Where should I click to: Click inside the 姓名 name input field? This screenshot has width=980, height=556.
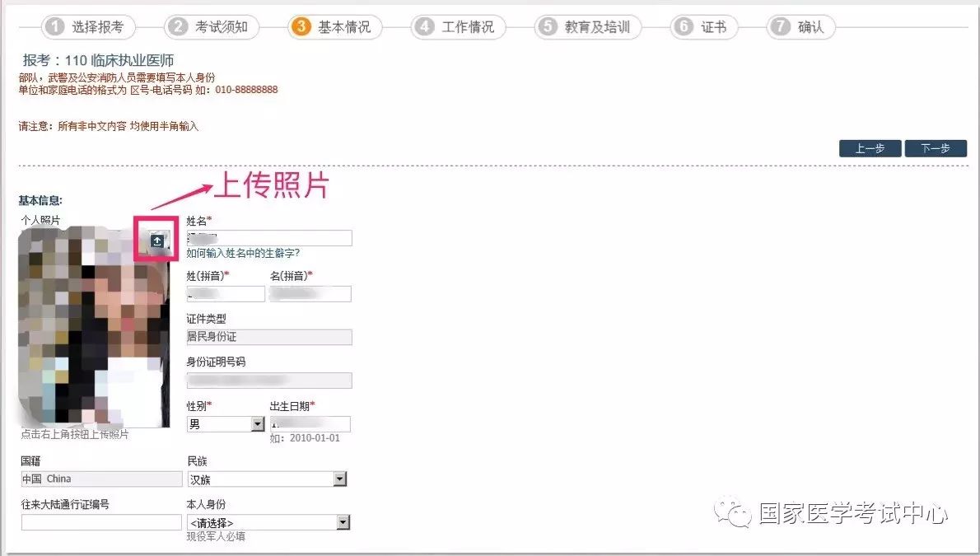click(x=269, y=238)
